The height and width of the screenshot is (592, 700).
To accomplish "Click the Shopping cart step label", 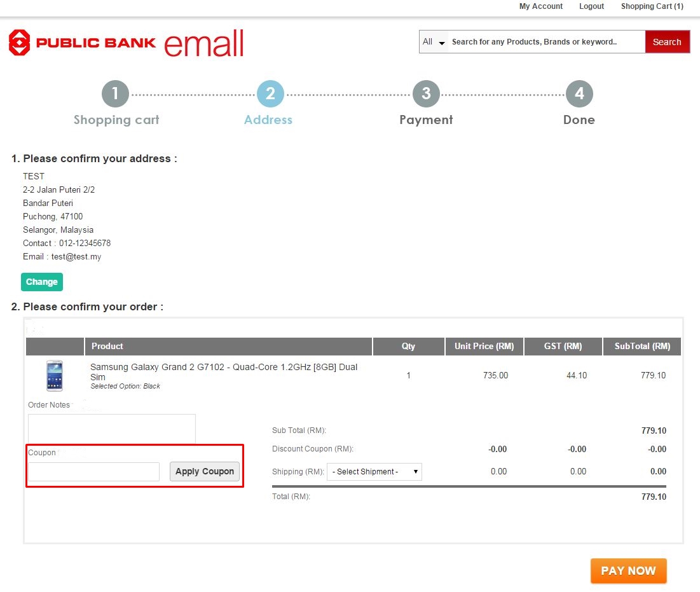I will click(116, 120).
